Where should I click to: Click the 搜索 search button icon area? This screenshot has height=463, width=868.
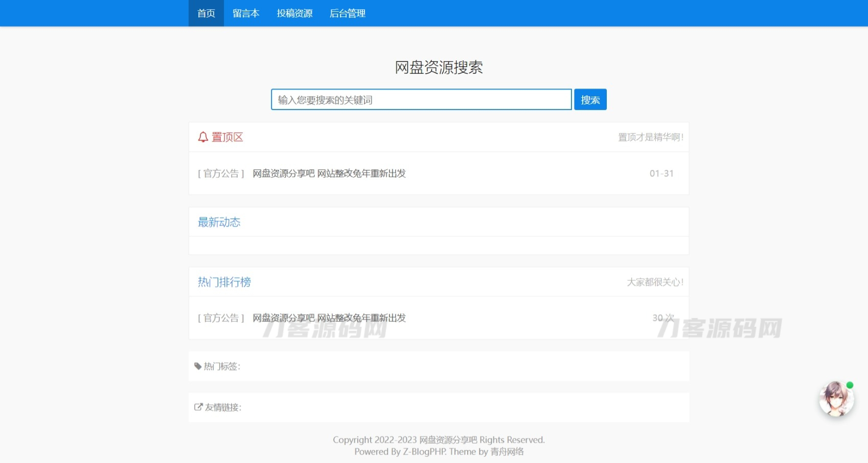(x=590, y=99)
